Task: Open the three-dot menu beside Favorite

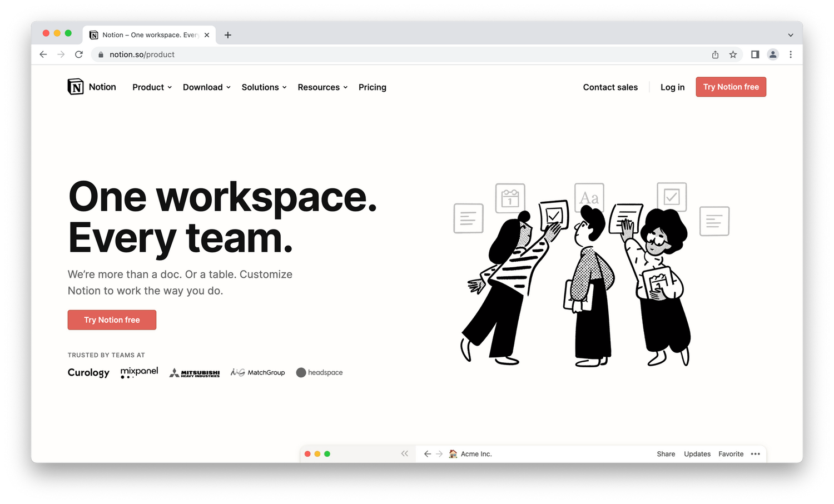Action: pos(755,454)
